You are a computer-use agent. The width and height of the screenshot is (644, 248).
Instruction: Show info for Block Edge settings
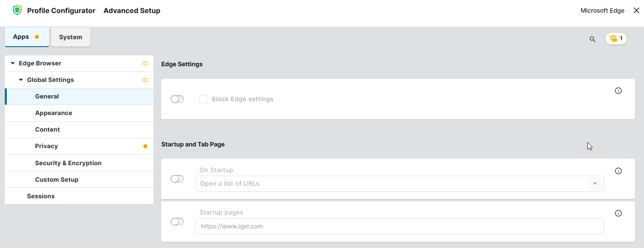tap(618, 91)
